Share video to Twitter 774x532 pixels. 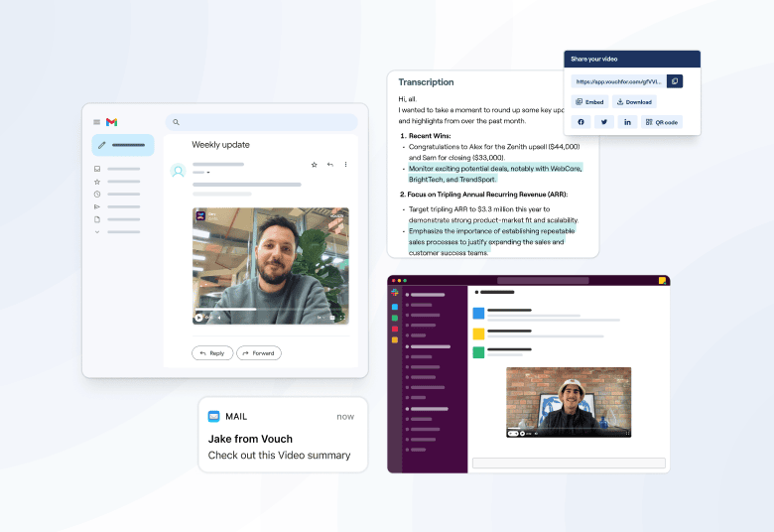[604, 122]
